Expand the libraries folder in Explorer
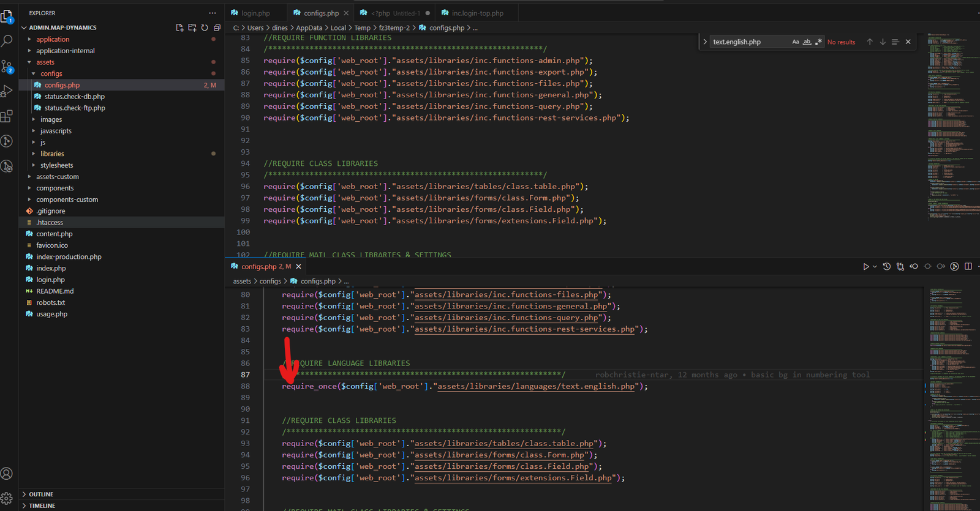 click(52, 154)
